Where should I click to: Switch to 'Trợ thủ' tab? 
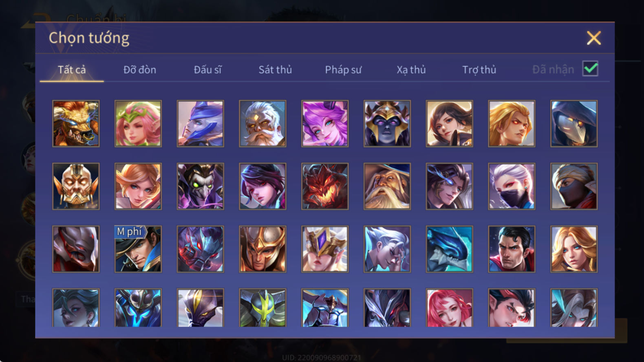479,70
